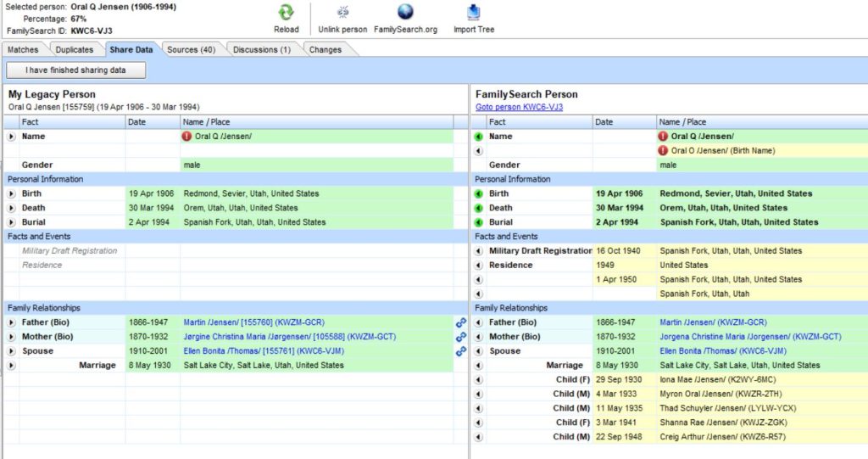Click left arrow on FamilySearch Mother (Bio) row
The image size is (868, 459).
(x=479, y=337)
